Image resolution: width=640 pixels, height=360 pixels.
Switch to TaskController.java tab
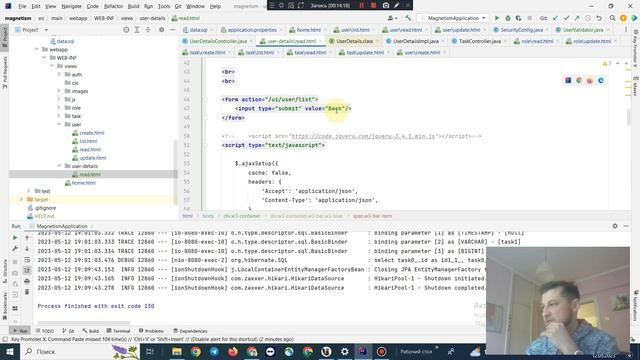479,41
